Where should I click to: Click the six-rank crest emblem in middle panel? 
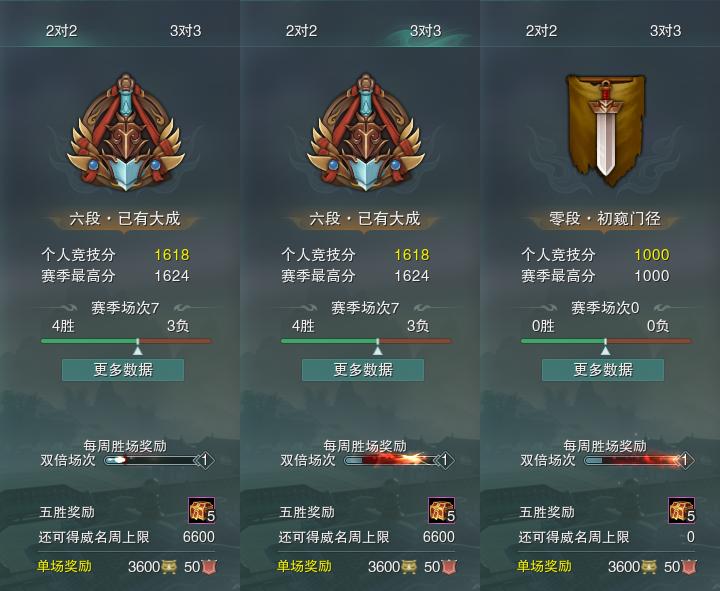coord(366,133)
